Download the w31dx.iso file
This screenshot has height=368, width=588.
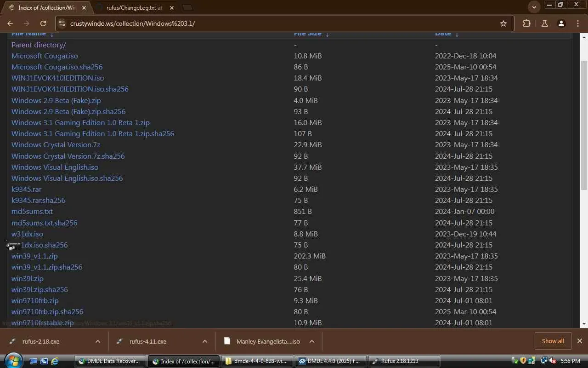(27, 234)
